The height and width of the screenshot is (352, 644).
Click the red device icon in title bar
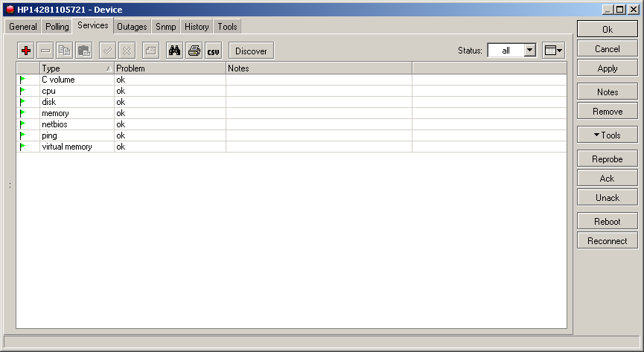[10, 10]
